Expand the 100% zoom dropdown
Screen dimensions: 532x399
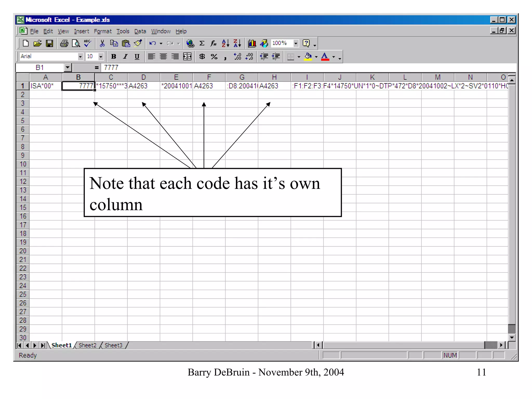point(296,43)
